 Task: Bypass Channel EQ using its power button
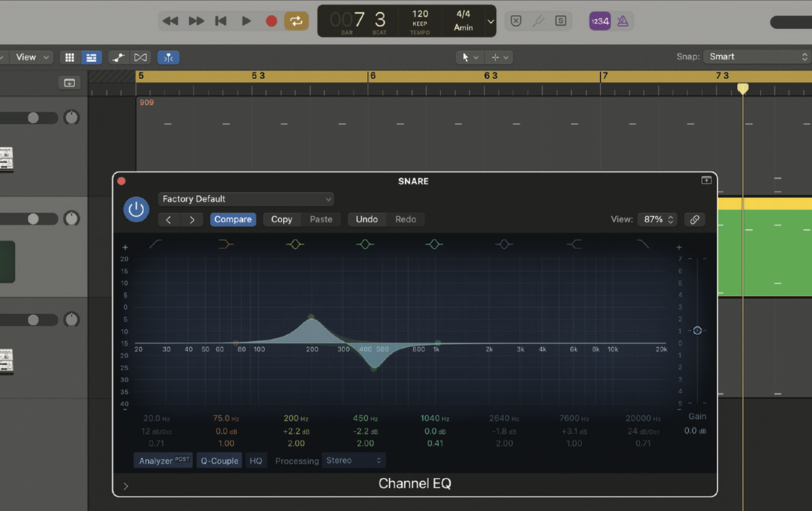[135, 209]
